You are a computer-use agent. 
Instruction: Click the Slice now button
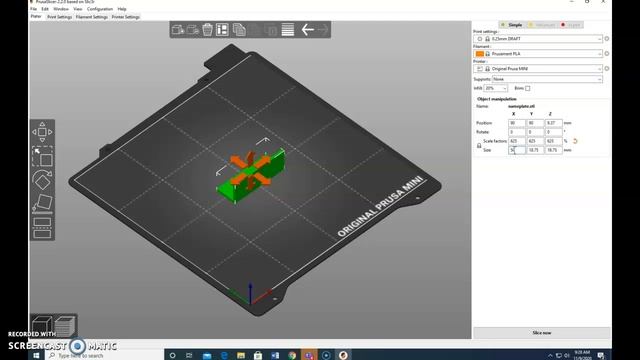click(542, 333)
